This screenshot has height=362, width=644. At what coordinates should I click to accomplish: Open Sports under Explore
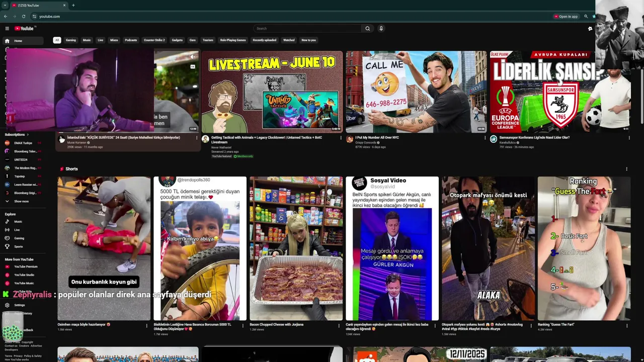[x=24, y=246]
